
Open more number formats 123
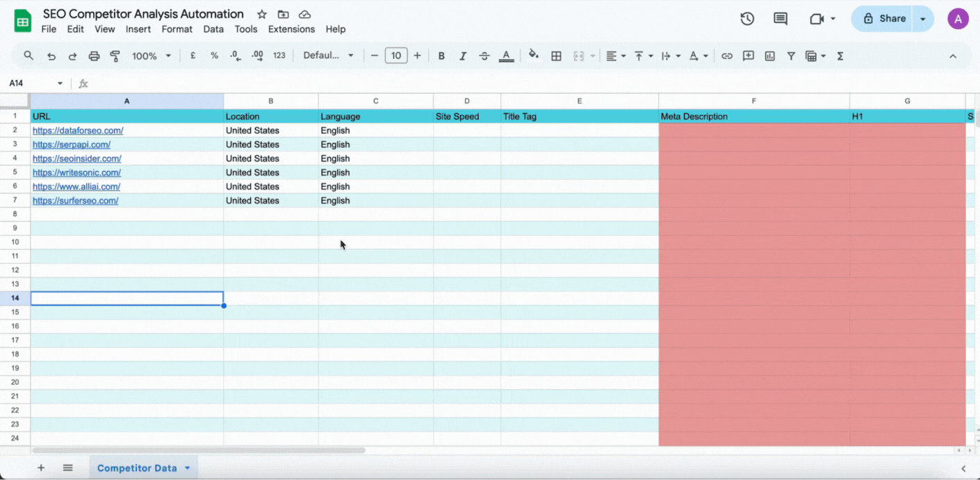click(279, 56)
